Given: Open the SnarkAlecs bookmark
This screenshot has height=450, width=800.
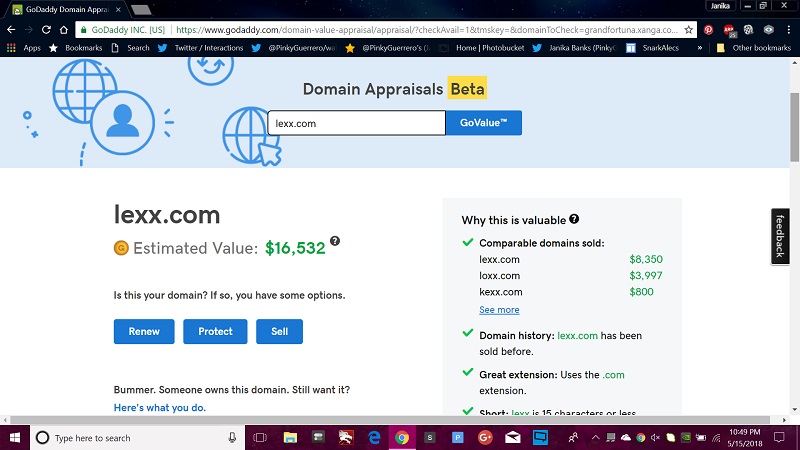Looking at the screenshot, I should 653,48.
